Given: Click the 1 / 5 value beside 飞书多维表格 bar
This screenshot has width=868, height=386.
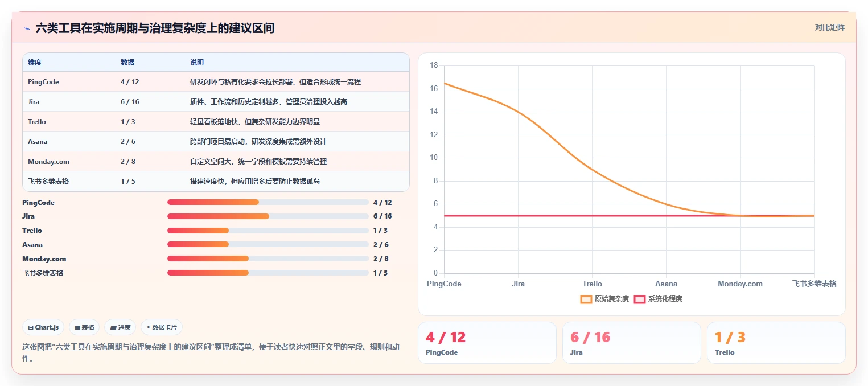Looking at the screenshot, I should point(381,273).
